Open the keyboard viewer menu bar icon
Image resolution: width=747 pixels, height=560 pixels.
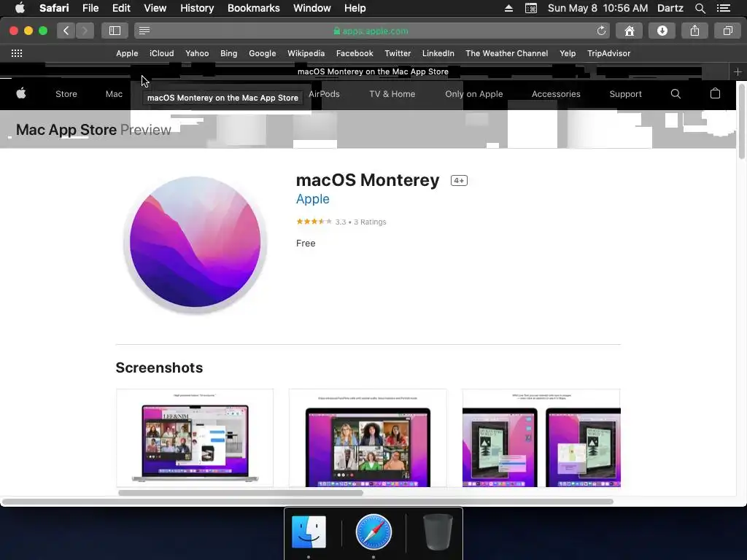point(531,8)
